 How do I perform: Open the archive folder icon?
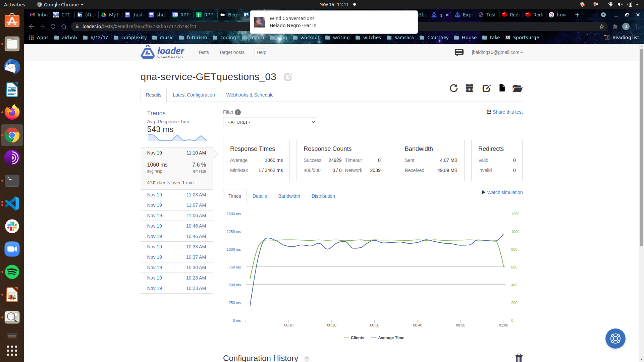(517, 88)
